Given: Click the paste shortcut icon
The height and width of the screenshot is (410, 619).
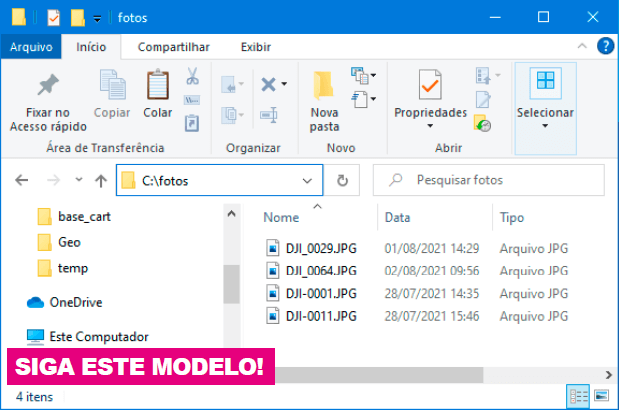Looking at the screenshot, I should point(192,123).
